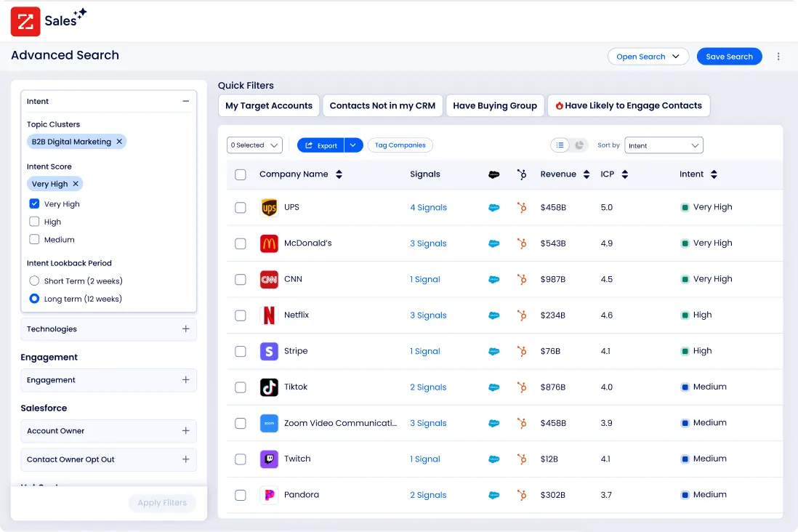Screen dimensions: 798x532
Task: Click the list view toggle icon
Action: pos(560,145)
